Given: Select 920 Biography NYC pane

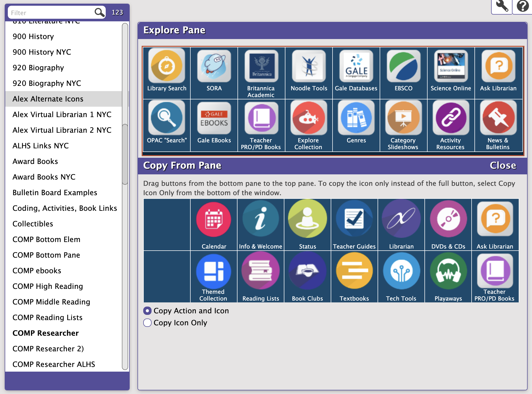Looking at the screenshot, I should [x=64, y=83].
